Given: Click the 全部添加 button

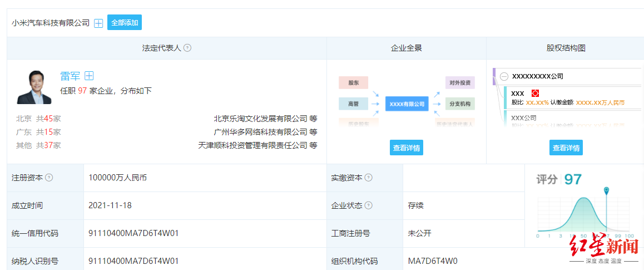Looking at the screenshot, I should coord(125,23).
